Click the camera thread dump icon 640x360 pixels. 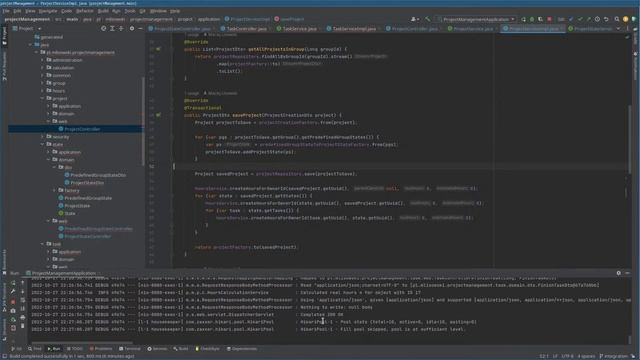coord(13,311)
